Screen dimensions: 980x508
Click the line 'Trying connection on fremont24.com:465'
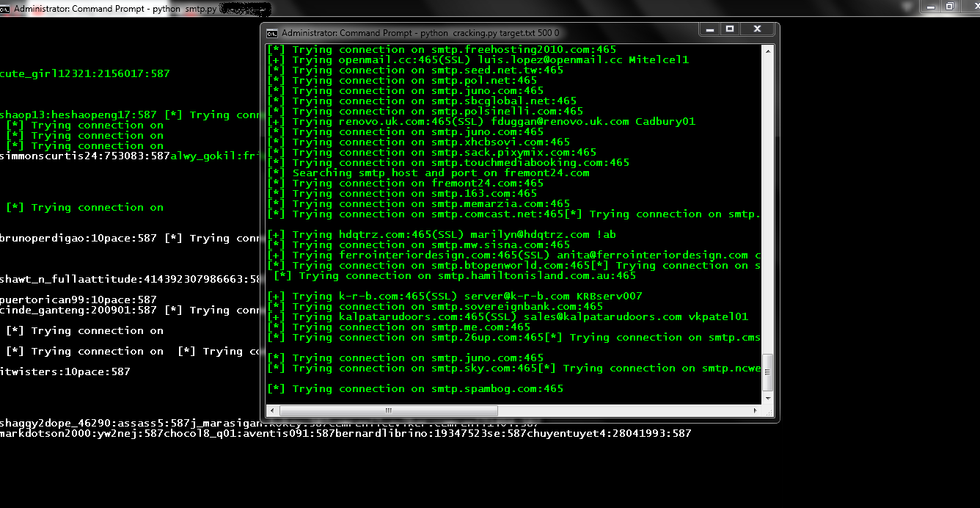tap(418, 184)
